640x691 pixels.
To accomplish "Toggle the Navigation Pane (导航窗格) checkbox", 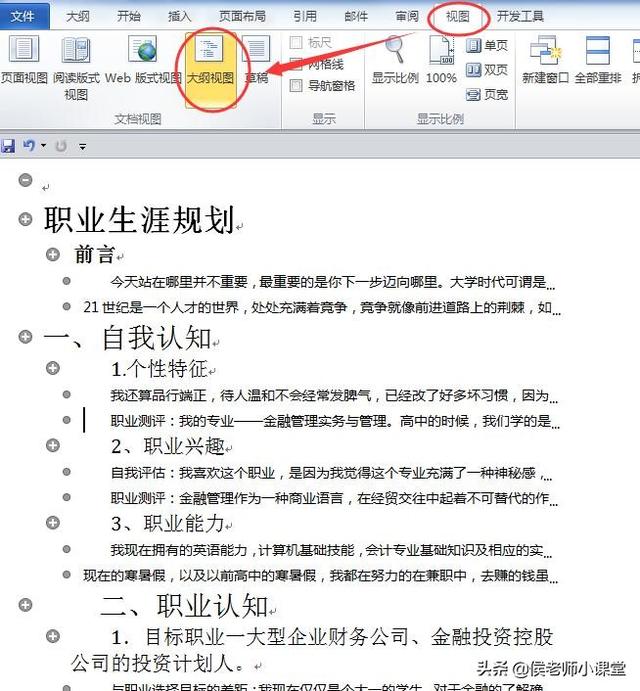I will 296,85.
